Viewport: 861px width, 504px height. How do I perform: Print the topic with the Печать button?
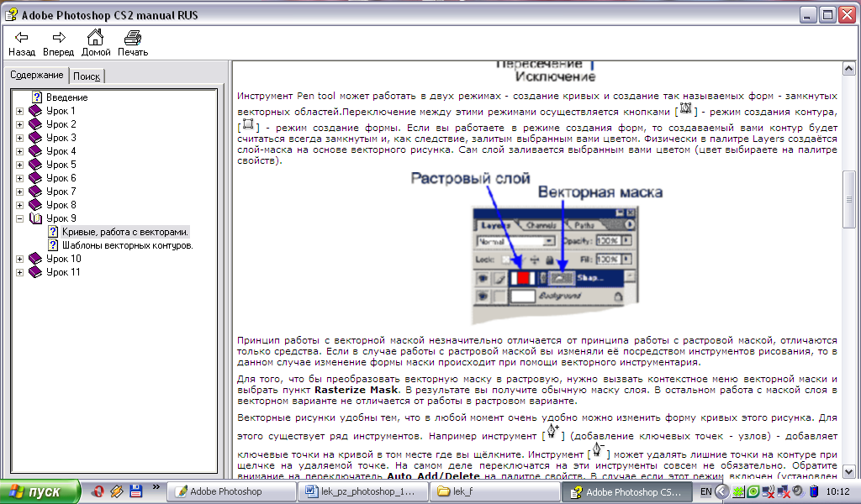point(133,44)
